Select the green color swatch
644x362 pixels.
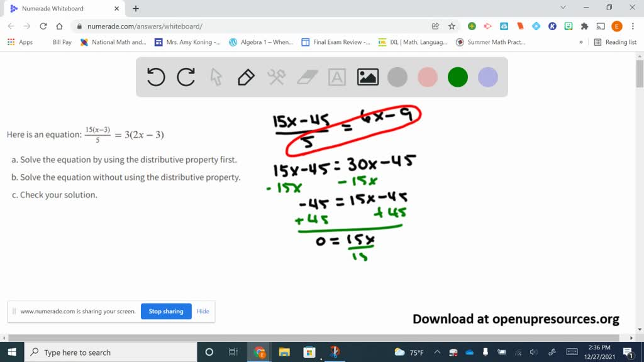pyautogui.click(x=457, y=77)
